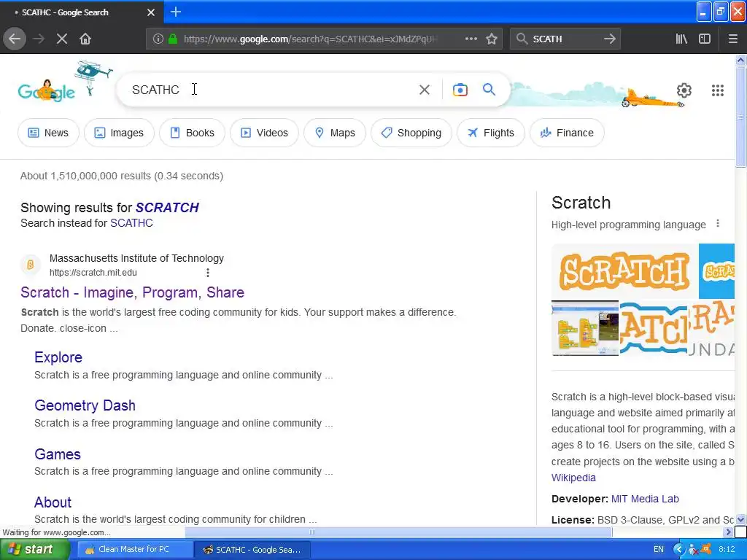This screenshot has width=747, height=560.
Task: Open the cropped ATCH logo thumbnail
Action: [653, 328]
